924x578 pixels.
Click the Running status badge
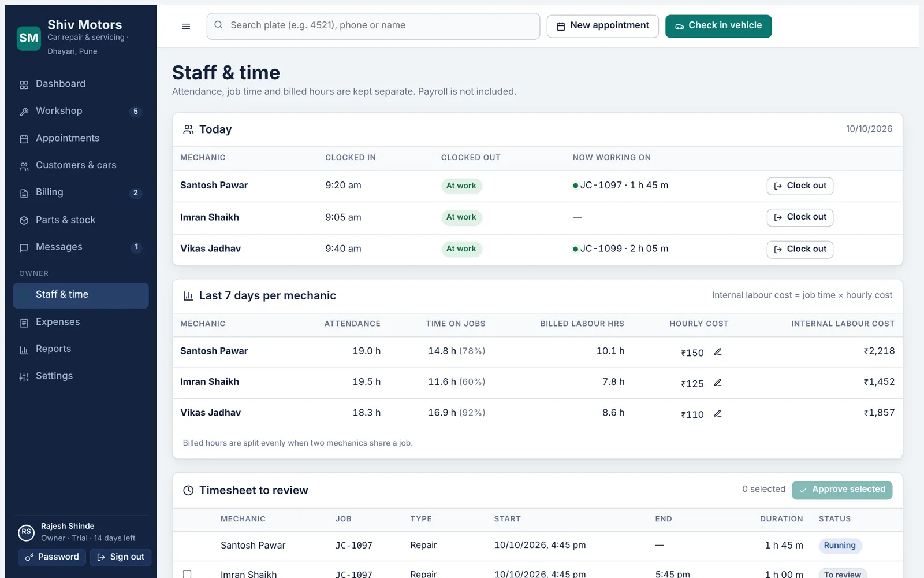click(x=840, y=546)
